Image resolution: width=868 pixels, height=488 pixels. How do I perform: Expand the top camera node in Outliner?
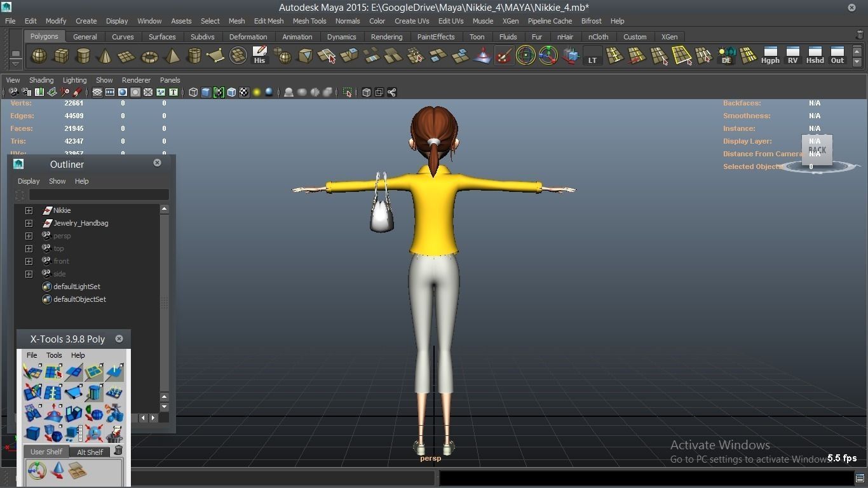coord(29,248)
